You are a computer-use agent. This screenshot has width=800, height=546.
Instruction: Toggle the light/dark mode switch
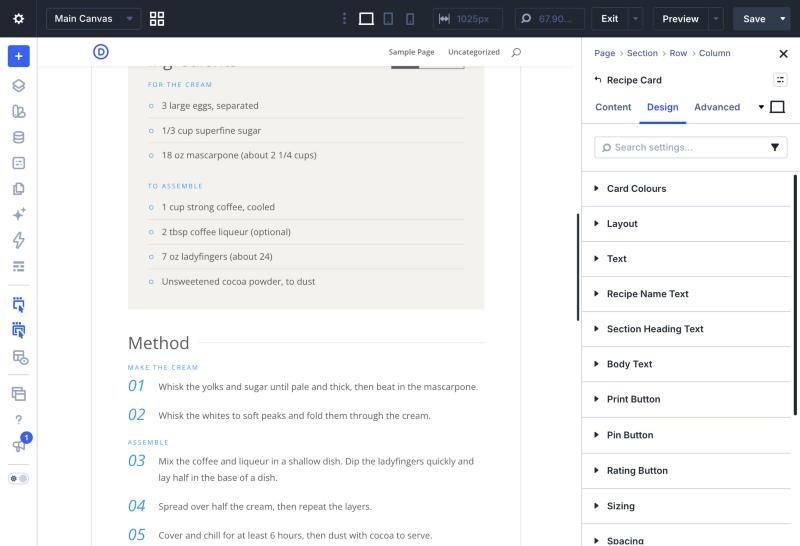click(18, 479)
